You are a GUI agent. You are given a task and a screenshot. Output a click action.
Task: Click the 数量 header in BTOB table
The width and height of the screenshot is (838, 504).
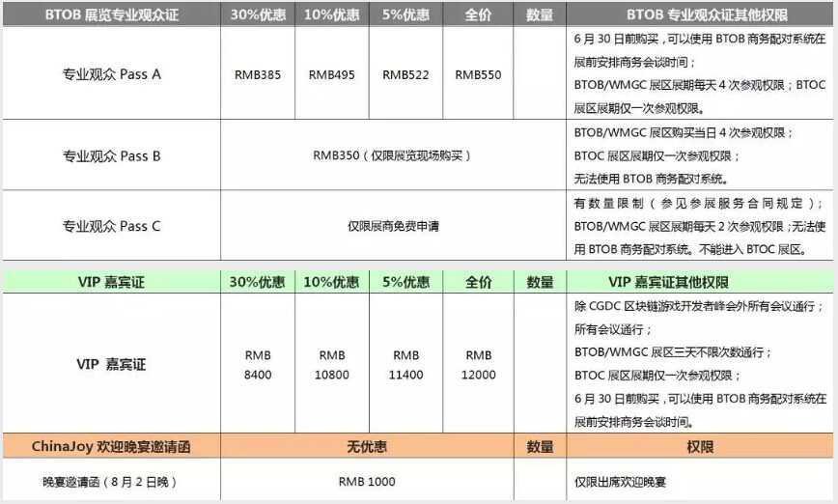click(540, 14)
